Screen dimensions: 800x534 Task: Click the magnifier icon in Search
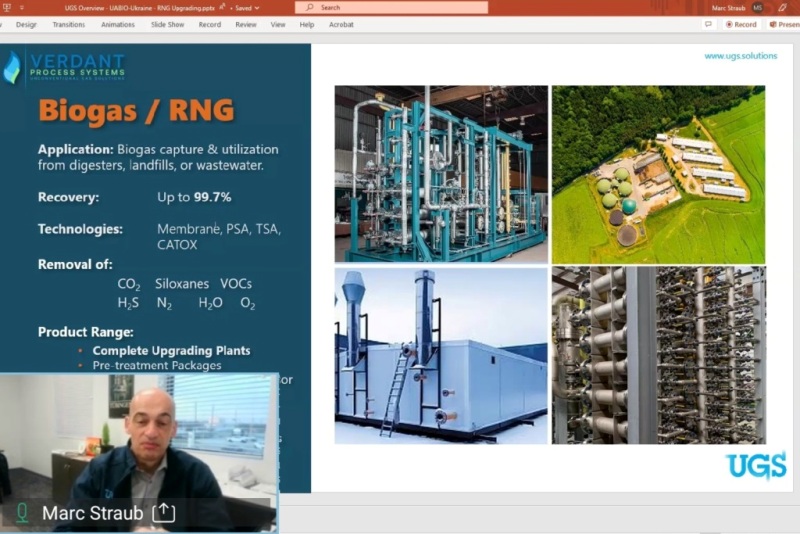(309, 7)
